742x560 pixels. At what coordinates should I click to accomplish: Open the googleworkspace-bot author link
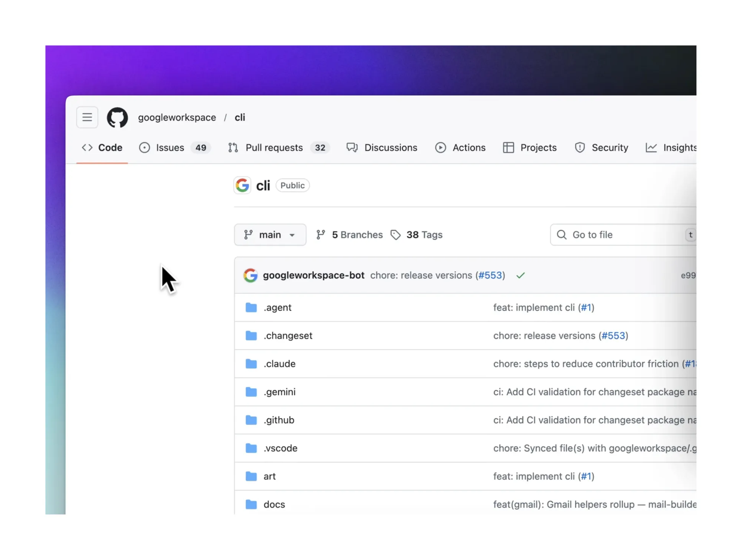click(x=313, y=275)
